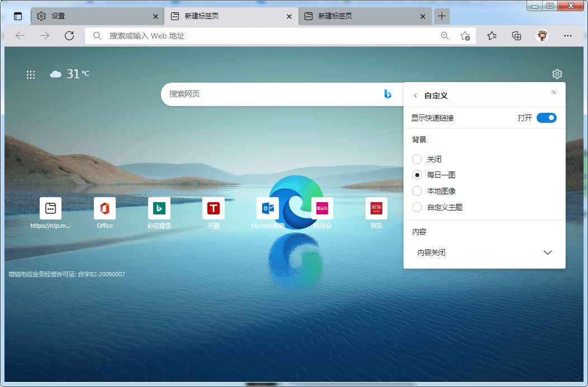Open the Settings and more ellipsis menu
Viewport: 588px width, 387px height.
coord(568,36)
